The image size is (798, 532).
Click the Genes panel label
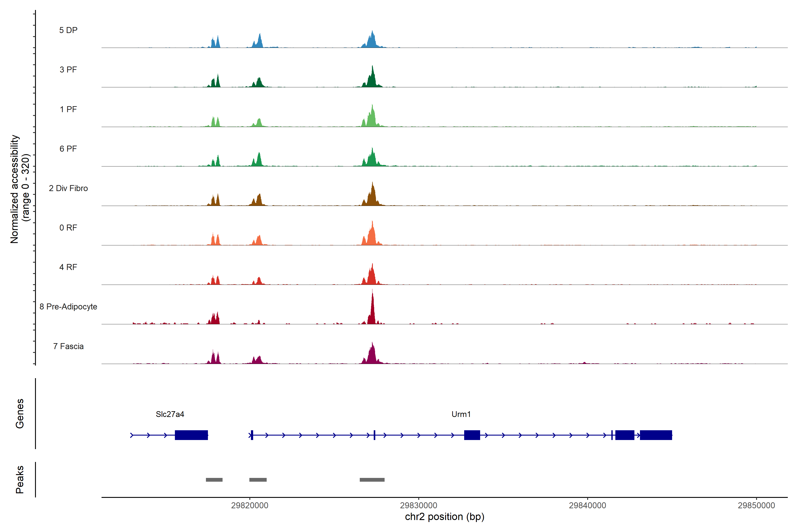[x=20, y=413]
